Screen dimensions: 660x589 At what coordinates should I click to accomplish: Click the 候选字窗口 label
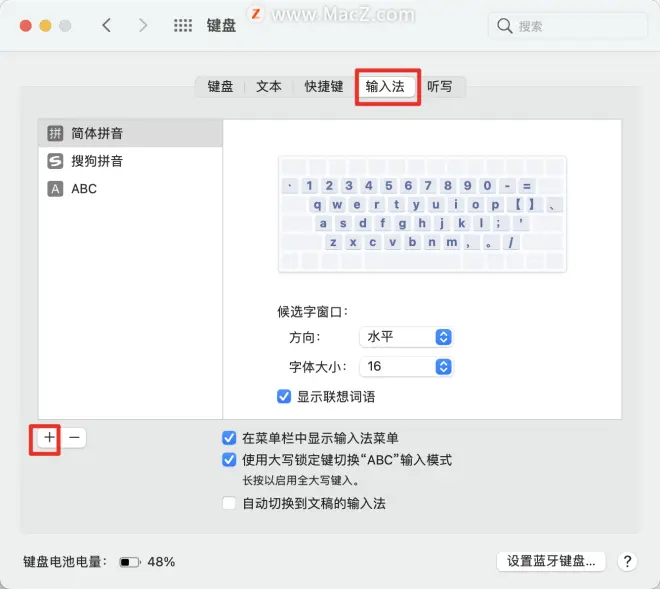(312, 312)
